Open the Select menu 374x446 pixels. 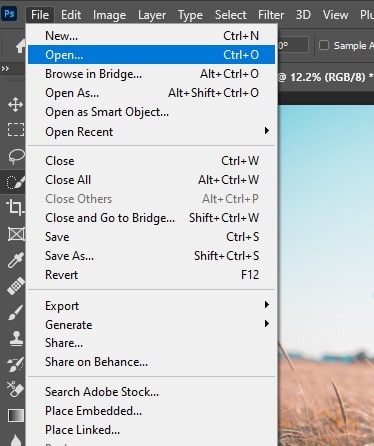231,15
